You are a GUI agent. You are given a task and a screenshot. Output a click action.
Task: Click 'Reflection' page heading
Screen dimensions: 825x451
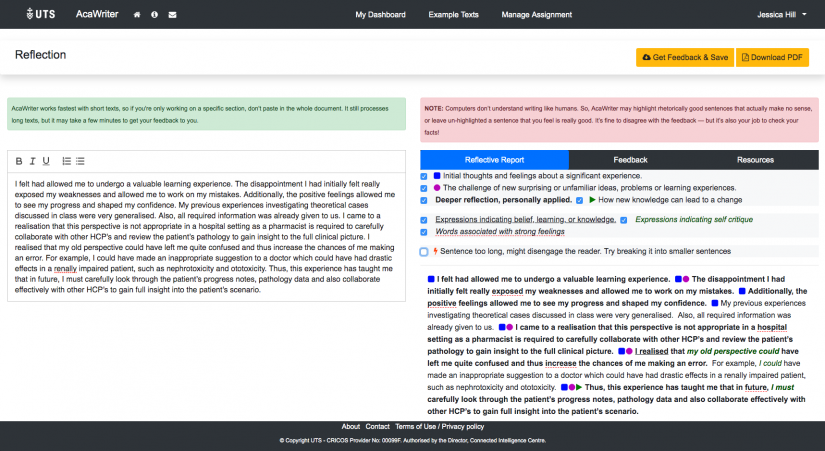41,55
